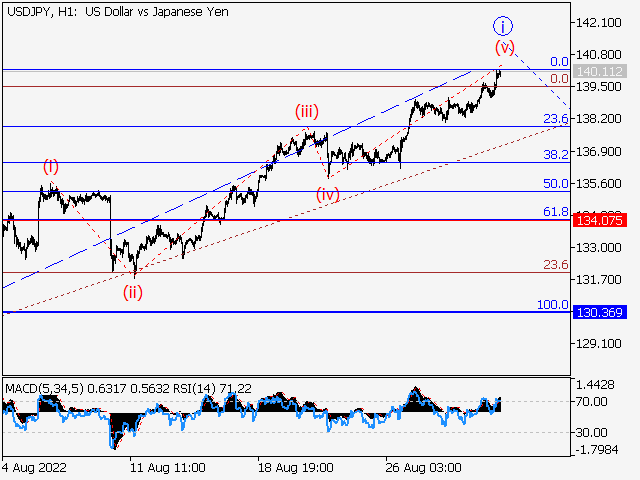
Task: Click the 26 Aug 03:00 time label
Action: (x=423, y=467)
